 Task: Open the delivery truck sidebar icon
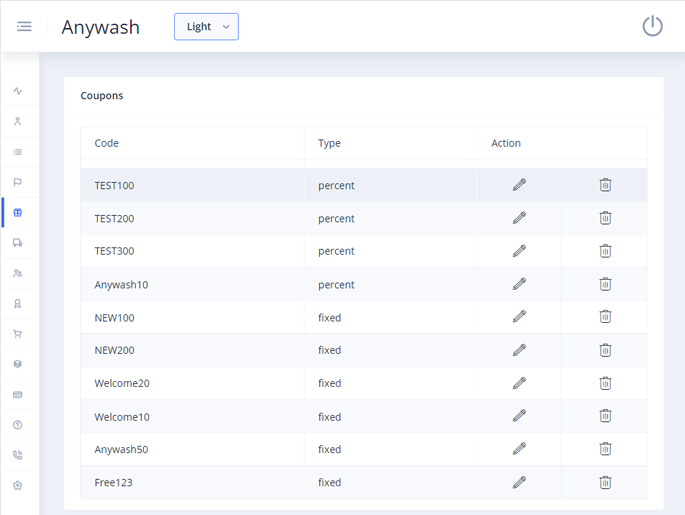coord(18,243)
